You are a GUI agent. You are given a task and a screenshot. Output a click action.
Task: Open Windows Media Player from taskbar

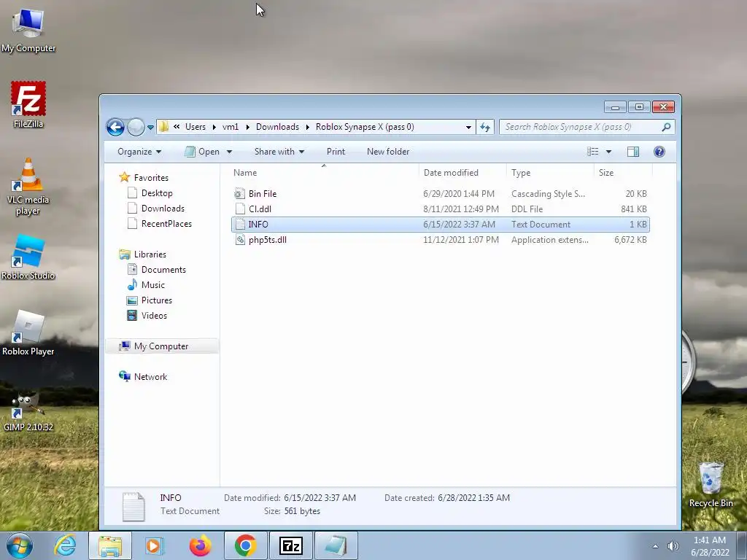(154, 545)
